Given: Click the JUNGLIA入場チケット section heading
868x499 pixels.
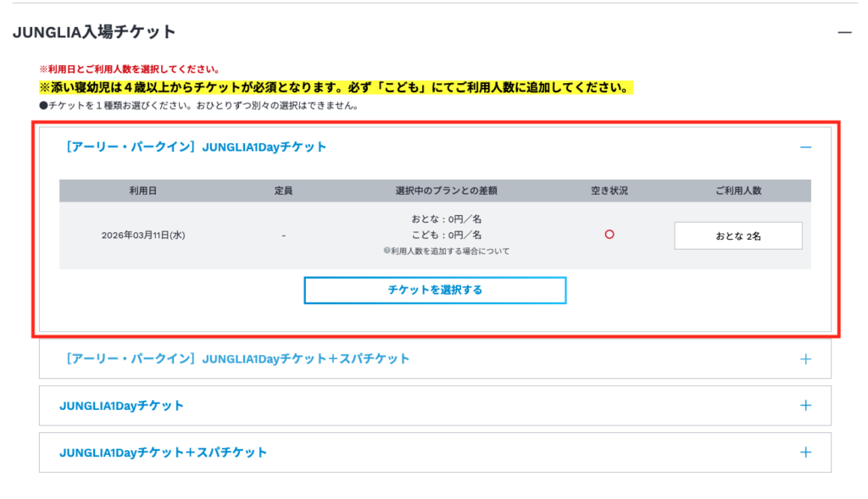Looking at the screenshot, I should coord(94,32).
